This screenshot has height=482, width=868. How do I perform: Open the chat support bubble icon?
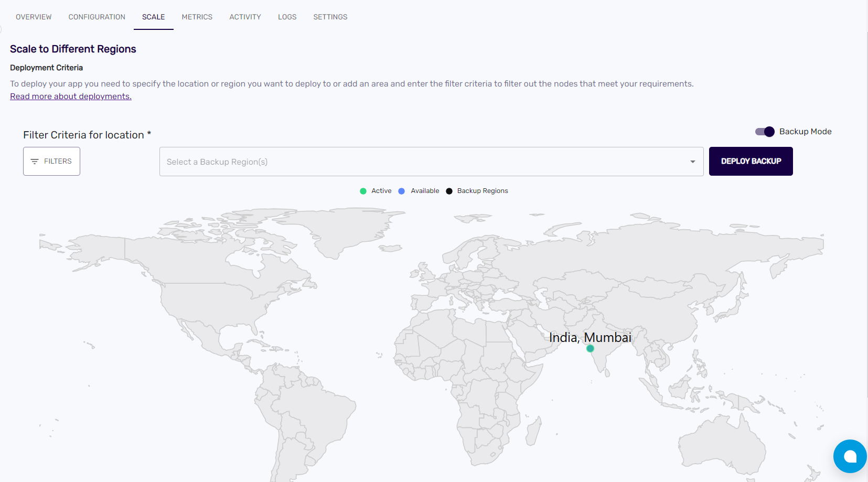850,456
